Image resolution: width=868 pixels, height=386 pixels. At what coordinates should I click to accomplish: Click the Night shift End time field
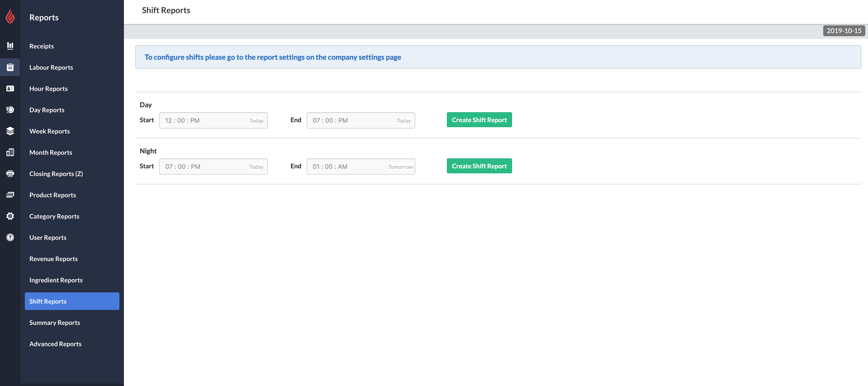pos(360,166)
